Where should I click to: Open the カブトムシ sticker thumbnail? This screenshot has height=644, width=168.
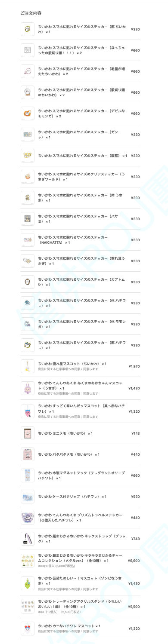28,282
